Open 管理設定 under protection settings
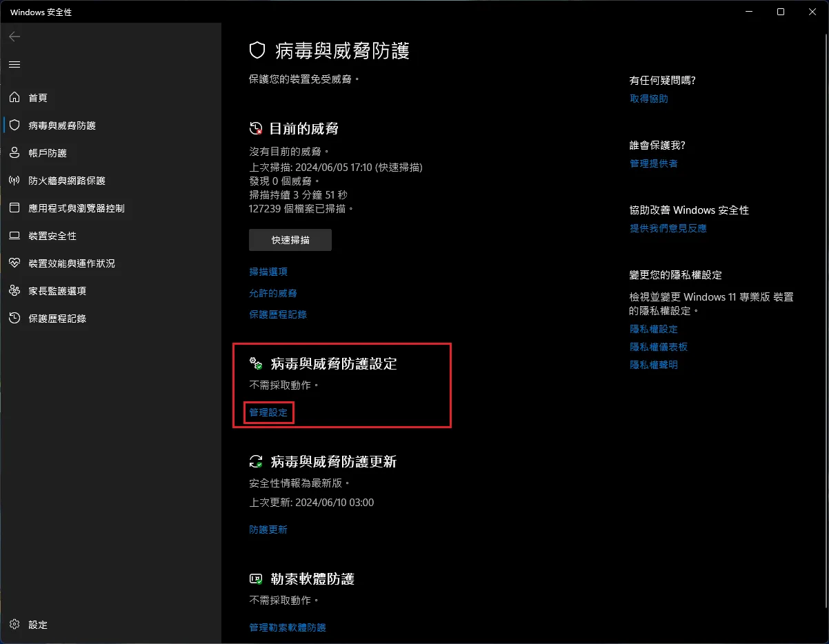Image resolution: width=829 pixels, height=644 pixels. point(268,412)
